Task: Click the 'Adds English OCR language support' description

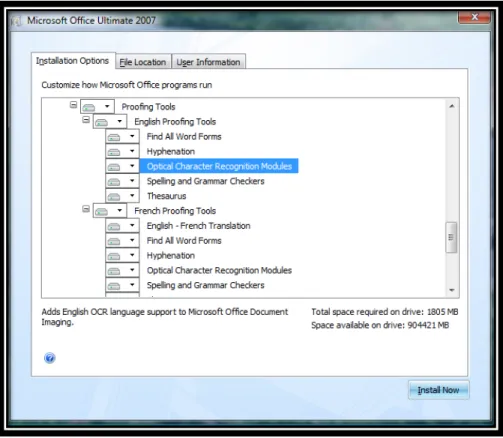Action: 165,317
